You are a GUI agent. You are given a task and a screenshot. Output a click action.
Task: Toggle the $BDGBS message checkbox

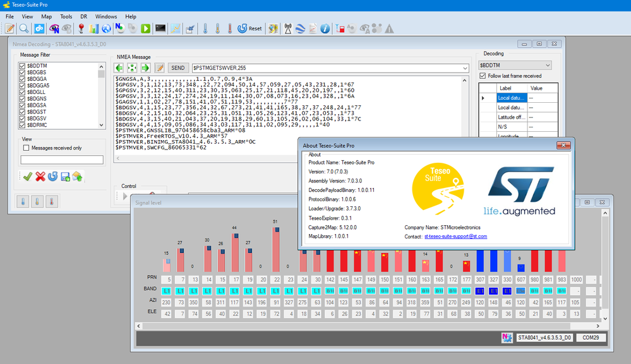23,73
